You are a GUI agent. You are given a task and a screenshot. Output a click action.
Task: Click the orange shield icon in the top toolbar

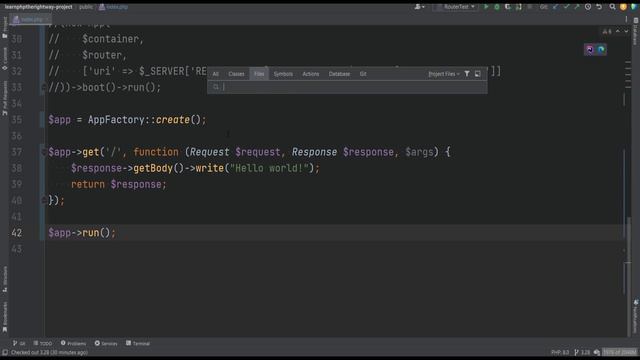(623, 7)
